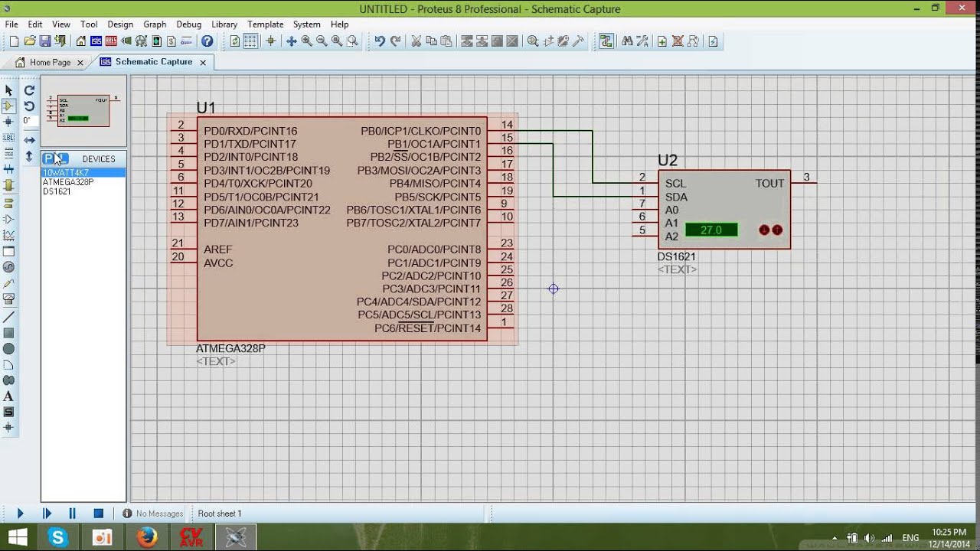The height and width of the screenshot is (551, 980).
Task: Click the redraw display icon
Action: pyautogui.click(x=235, y=41)
